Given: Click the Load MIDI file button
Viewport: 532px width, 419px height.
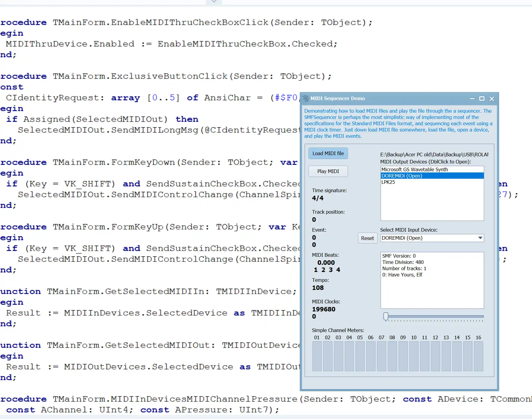Looking at the screenshot, I should tap(328, 153).
